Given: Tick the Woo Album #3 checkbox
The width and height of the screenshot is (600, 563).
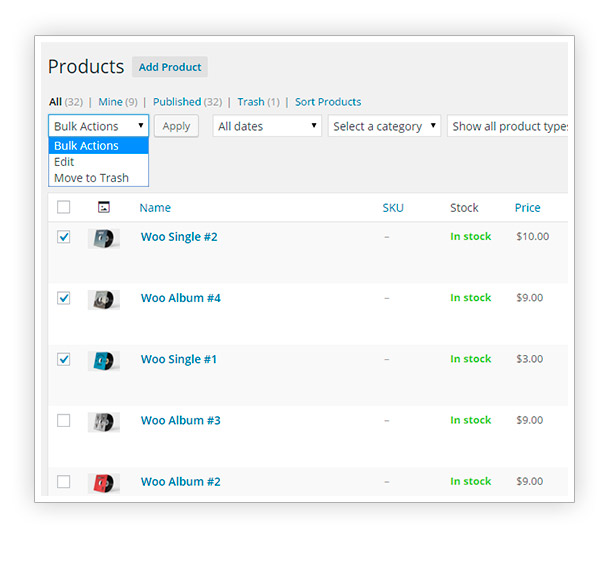Looking at the screenshot, I should pyautogui.click(x=64, y=421).
